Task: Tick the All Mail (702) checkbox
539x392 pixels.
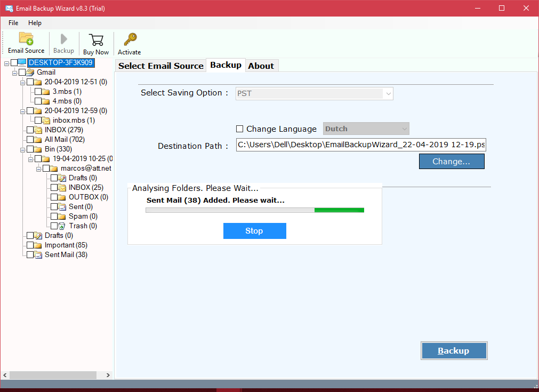Action: [30, 140]
